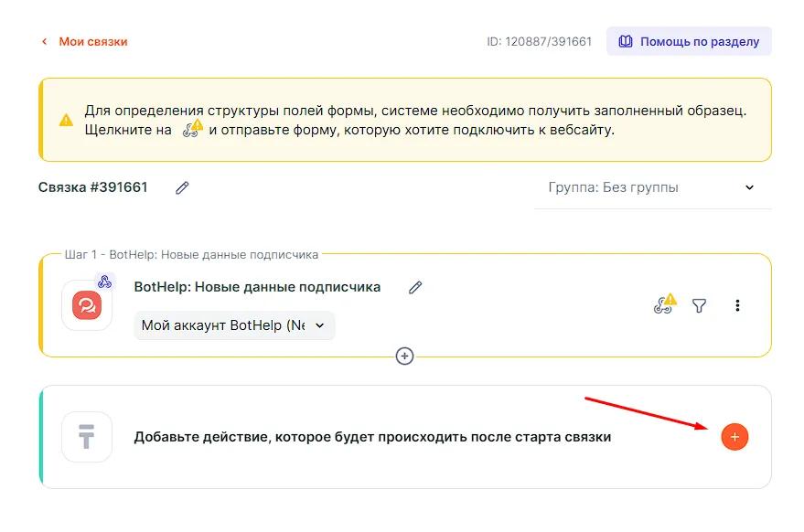This screenshot has height=532, width=804.
Task: Click the back chevron beside Мои связки
Action: tap(43, 42)
